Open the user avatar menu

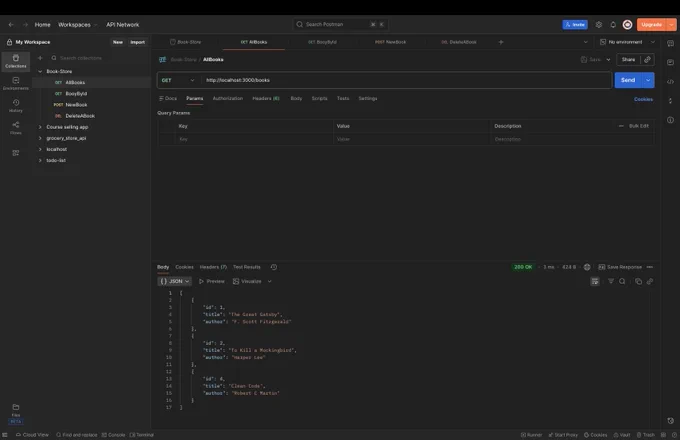[x=627, y=25]
